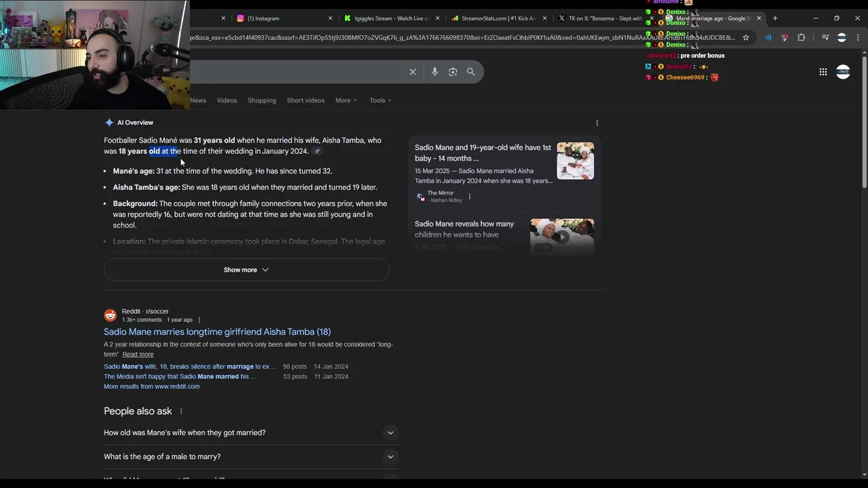The height and width of the screenshot is (488, 868).
Task: Expand the Tools dropdown
Action: (380, 100)
